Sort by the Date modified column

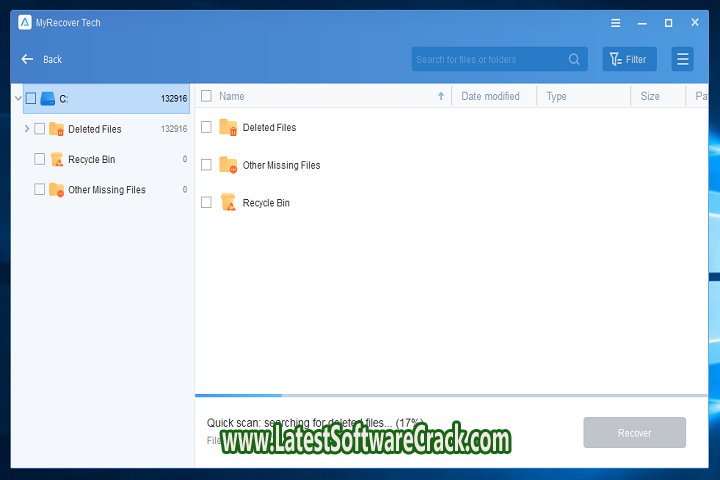tap(490, 96)
